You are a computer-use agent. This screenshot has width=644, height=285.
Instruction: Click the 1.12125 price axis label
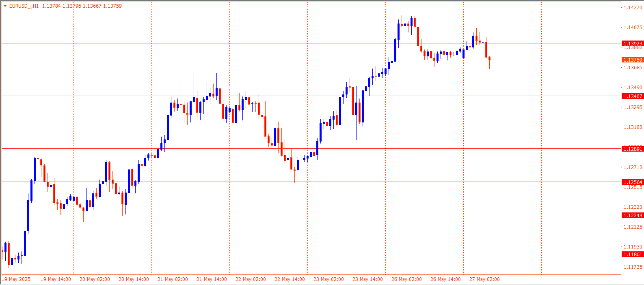pos(633,227)
